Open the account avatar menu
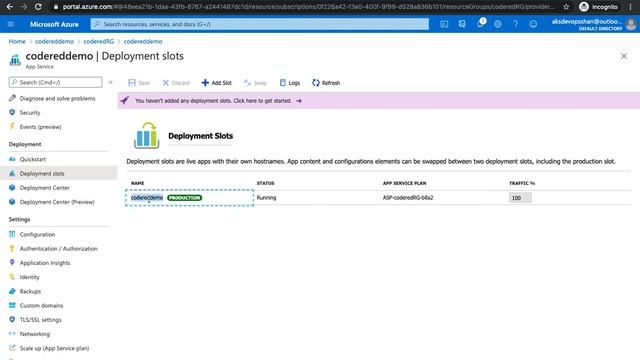 click(x=631, y=24)
